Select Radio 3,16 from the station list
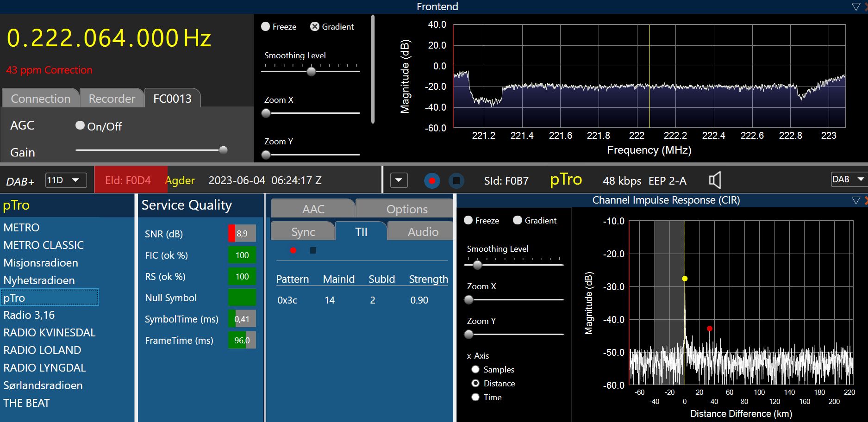This screenshot has height=422, width=868. click(x=29, y=315)
